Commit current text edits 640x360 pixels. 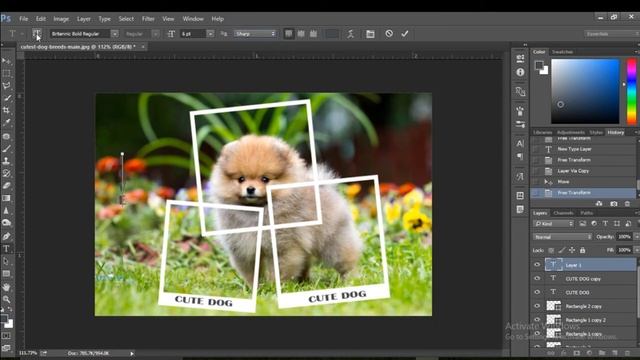(404, 33)
